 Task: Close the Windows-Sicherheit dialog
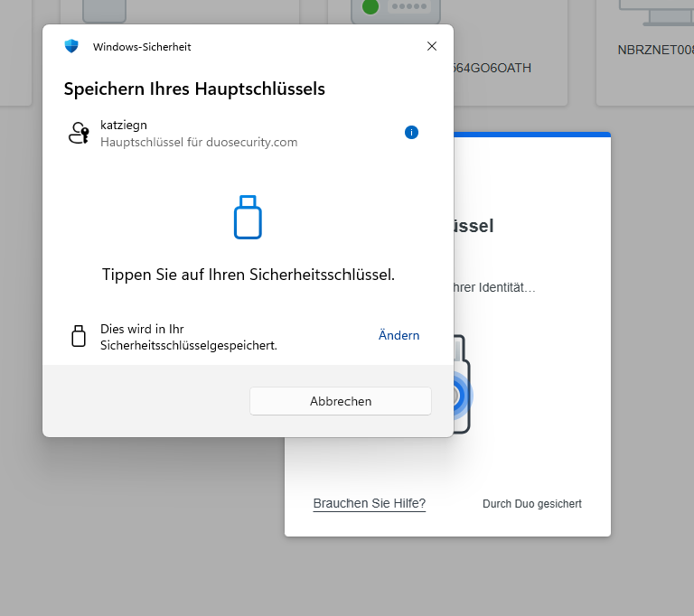[432, 46]
